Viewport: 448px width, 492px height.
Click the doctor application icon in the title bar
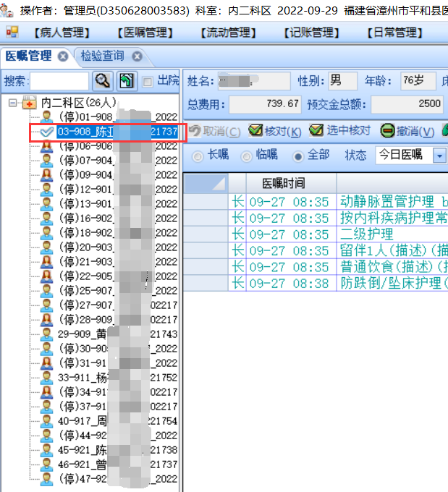point(7,10)
